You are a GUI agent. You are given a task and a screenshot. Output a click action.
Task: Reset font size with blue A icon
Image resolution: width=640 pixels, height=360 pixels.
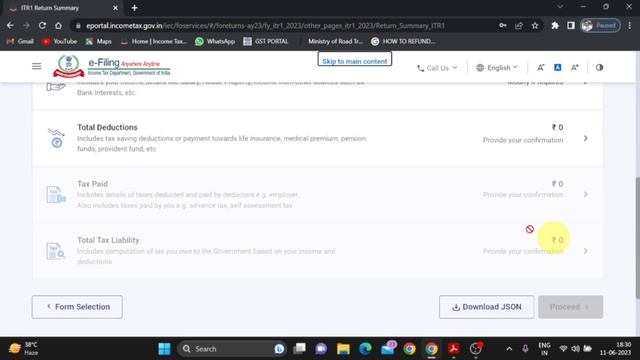coord(558,68)
